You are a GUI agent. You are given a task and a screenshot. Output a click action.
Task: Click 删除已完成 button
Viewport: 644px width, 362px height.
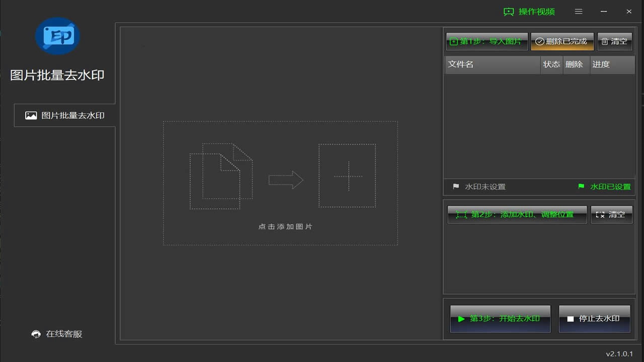(561, 42)
